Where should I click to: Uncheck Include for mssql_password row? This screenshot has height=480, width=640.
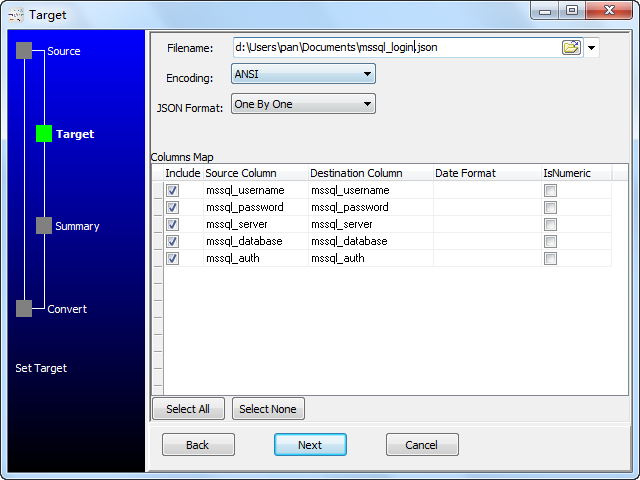pyautogui.click(x=173, y=207)
